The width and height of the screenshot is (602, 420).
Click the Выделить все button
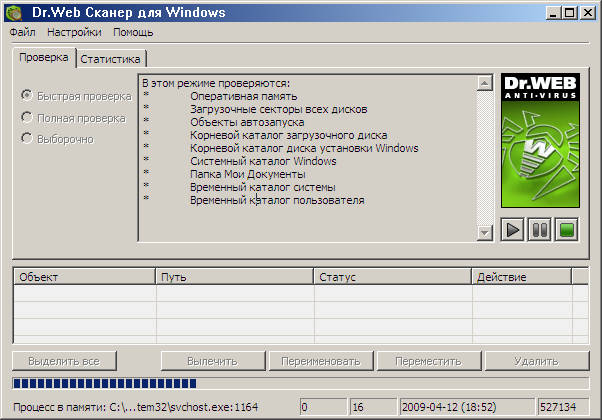(64, 361)
